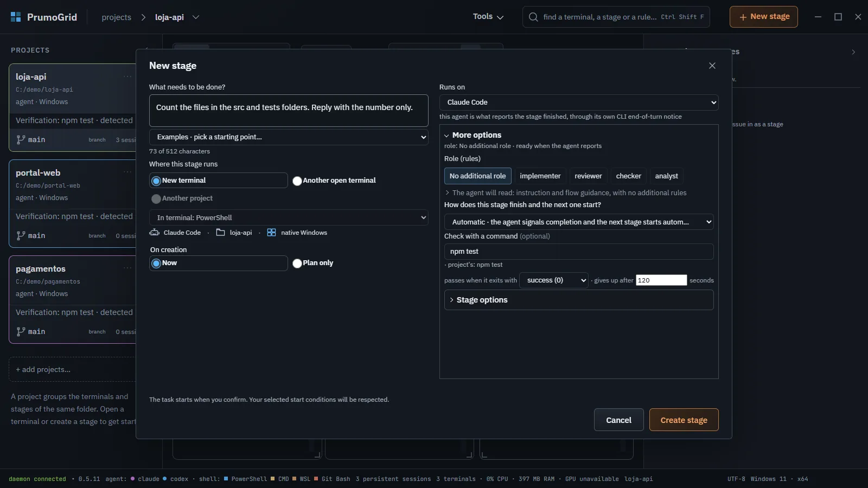Choose the analyst role
This screenshot has height=488, width=868.
pos(666,176)
